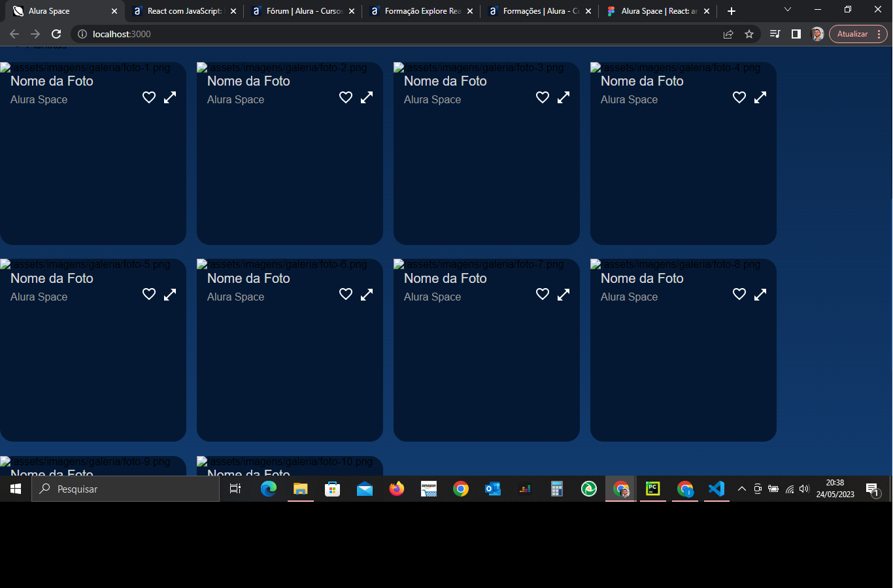Go forward in browser history
The height and width of the screenshot is (588, 893).
coord(35,34)
